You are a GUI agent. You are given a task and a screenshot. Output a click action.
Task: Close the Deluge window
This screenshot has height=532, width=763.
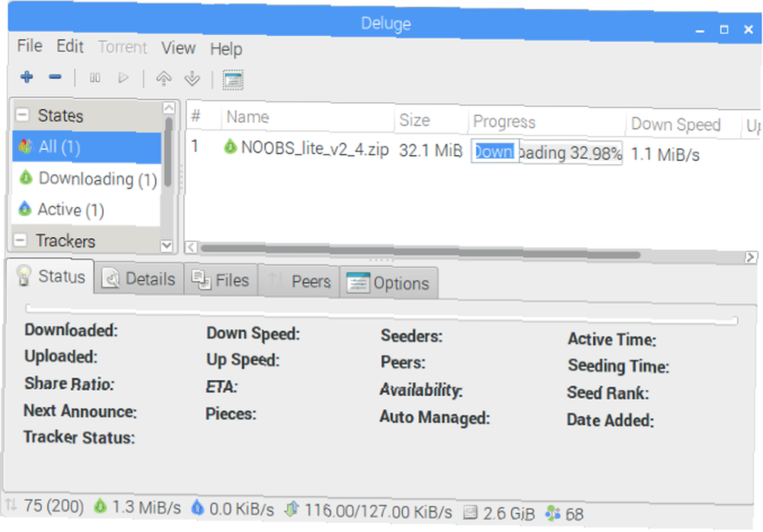click(x=749, y=31)
